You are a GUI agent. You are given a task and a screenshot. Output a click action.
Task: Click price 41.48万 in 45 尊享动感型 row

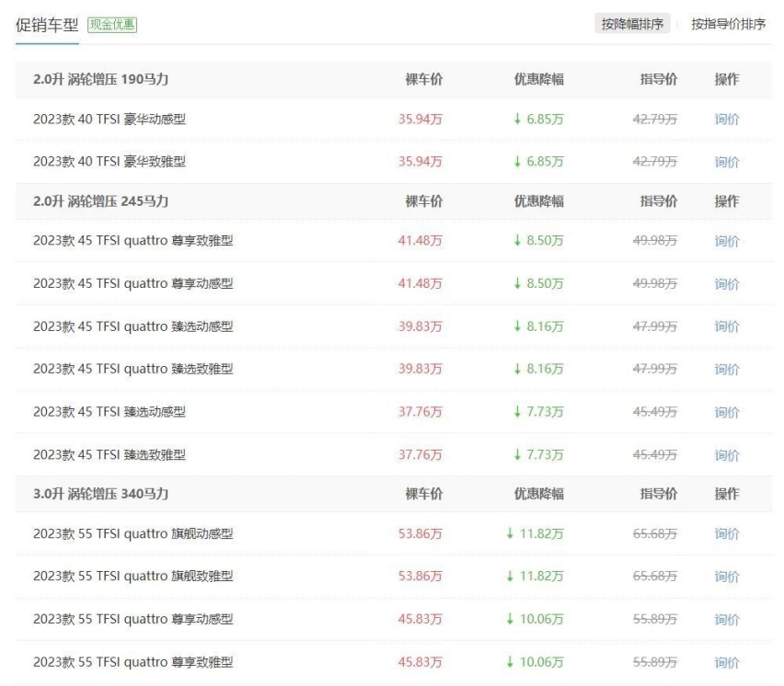[420, 283]
